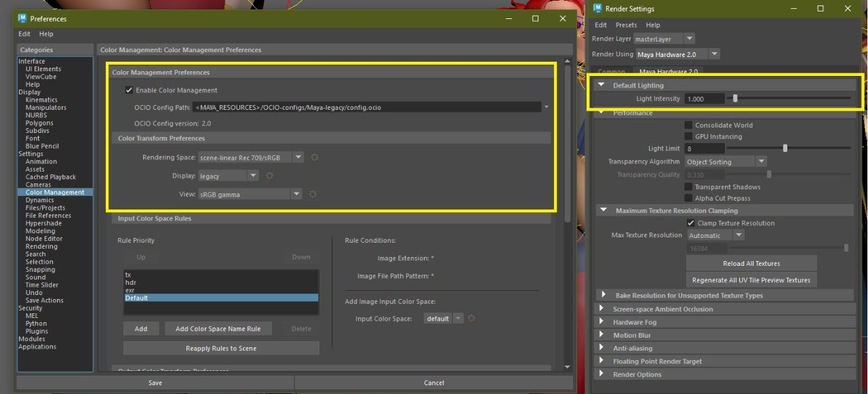Disable the Enable Color Management checkbox

point(129,90)
